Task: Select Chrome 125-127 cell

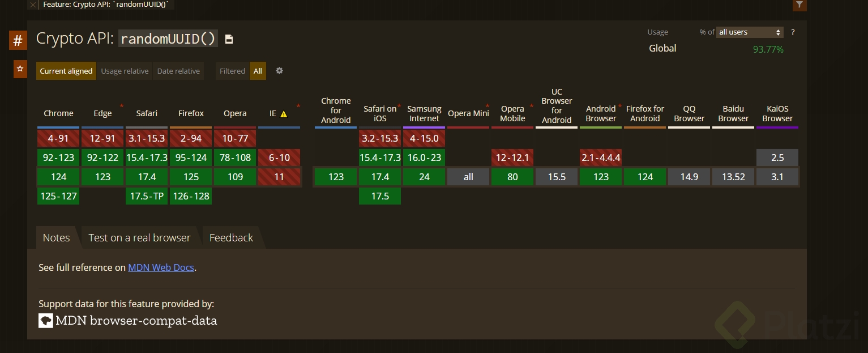Action: (58, 196)
